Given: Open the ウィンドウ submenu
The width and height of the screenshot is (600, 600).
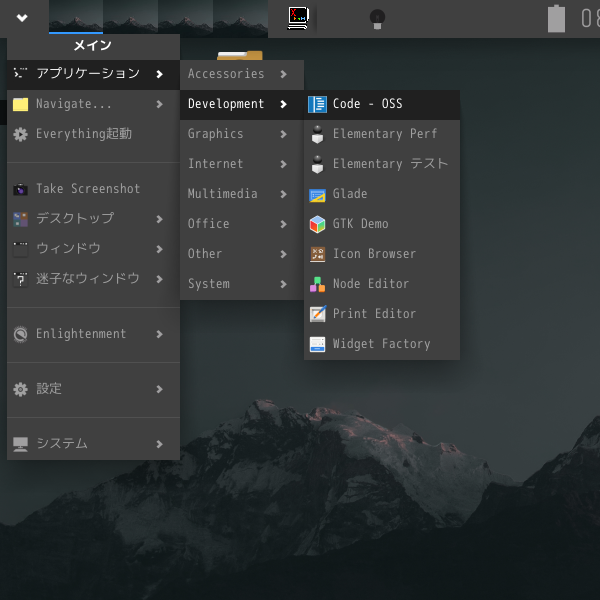Looking at the screenshot, I should pos(93,249).
